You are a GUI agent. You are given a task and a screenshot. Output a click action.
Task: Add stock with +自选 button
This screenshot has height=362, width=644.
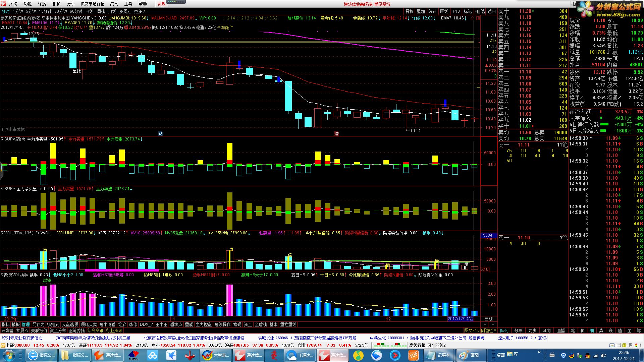point(480,11)
